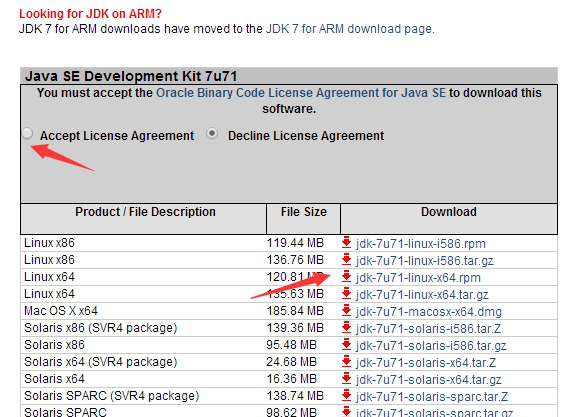Open Oracle Binary Code License Agreement link
This screenshot has height=417, width=573.
coord(301,93)
